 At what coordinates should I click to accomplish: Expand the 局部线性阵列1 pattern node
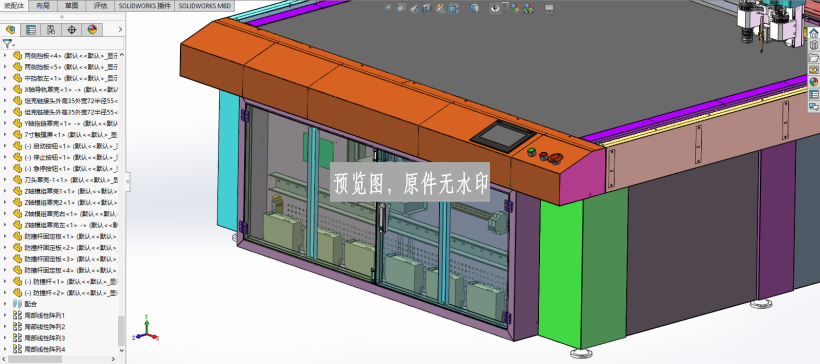(x=5, y=315)
